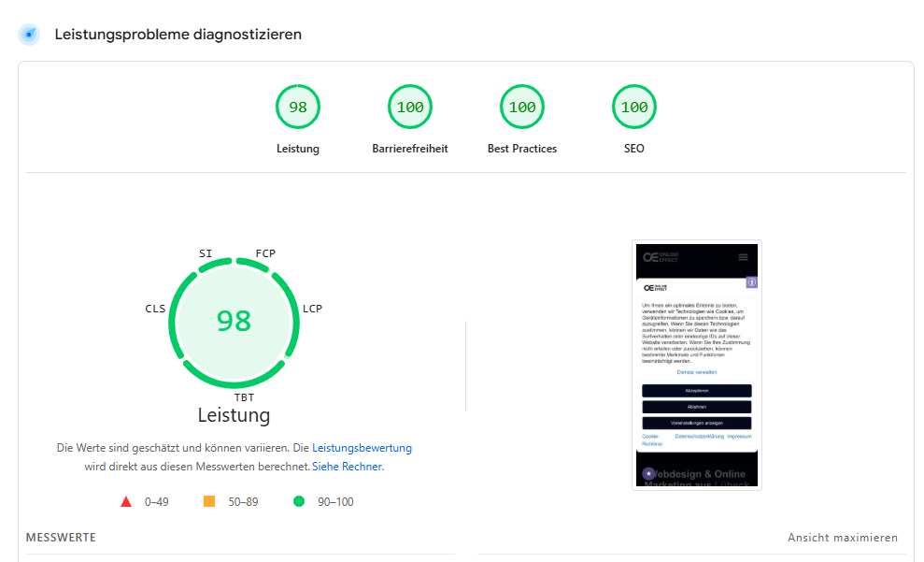
Task: Click the Barrierefreiheit score circle
Action: pos(409,106)
